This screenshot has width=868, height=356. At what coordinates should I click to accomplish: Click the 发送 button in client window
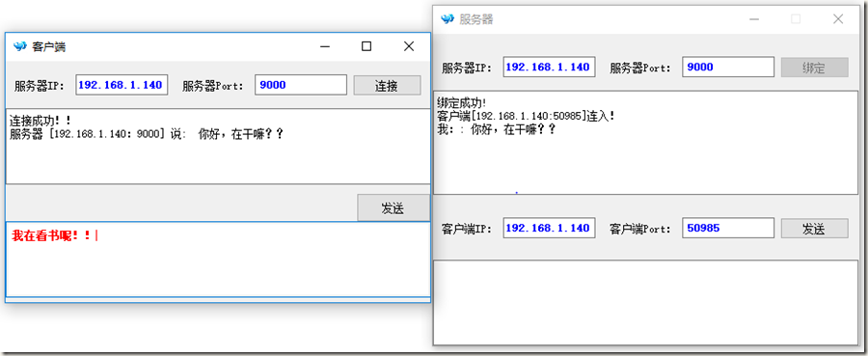(x=393, y=208)
